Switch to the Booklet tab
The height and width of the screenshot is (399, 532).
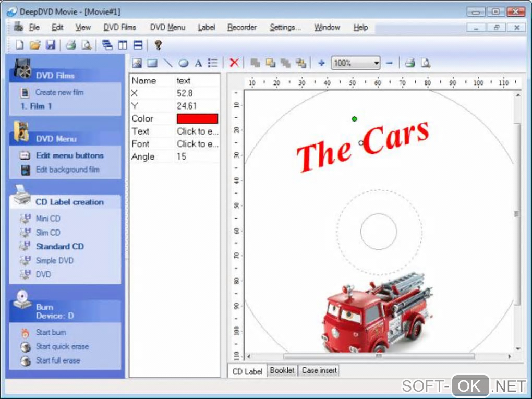pos(282,370)
